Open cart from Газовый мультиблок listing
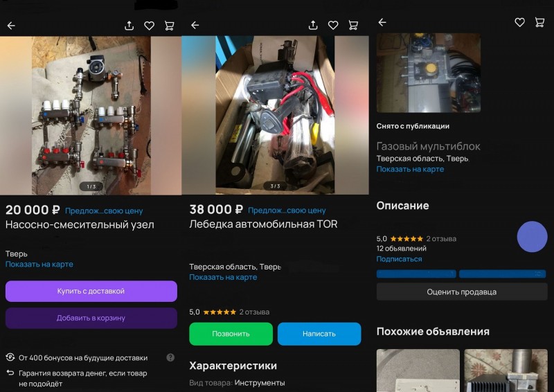This screenshot has width=554, height=392. (x=539, y=22)
